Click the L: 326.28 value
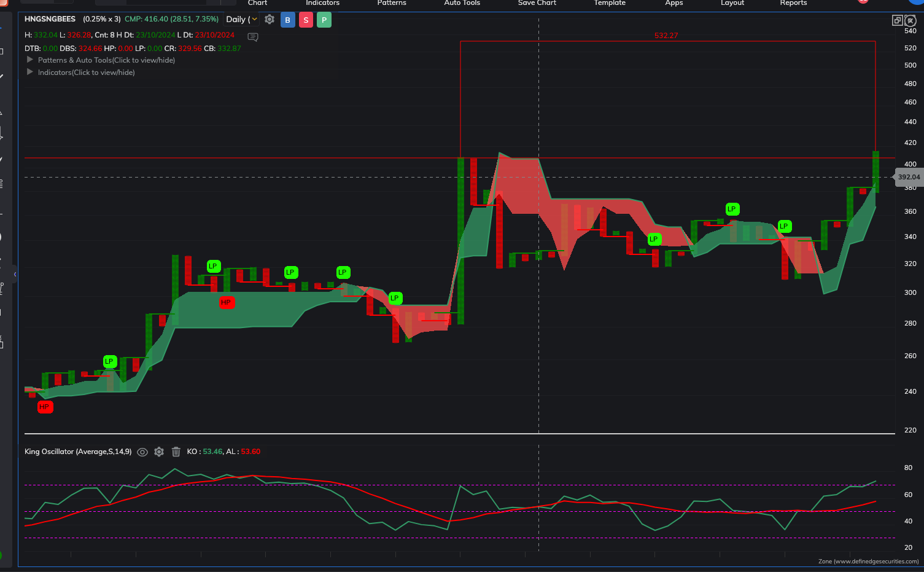 pos(75,35)
